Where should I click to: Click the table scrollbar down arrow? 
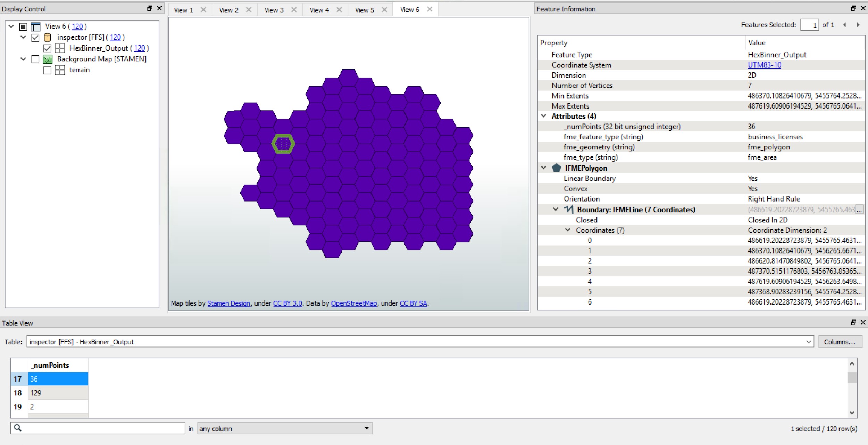(x=852, y=413)
